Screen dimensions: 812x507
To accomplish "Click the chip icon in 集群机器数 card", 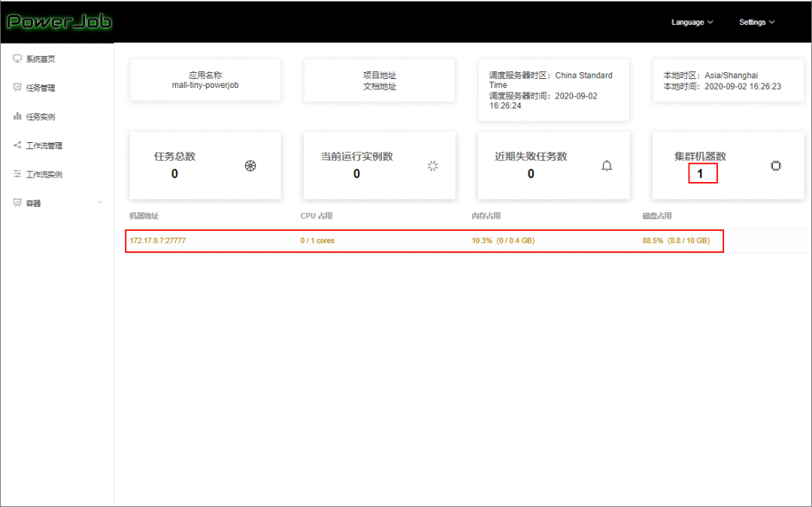I will click(x=776, y=165).
